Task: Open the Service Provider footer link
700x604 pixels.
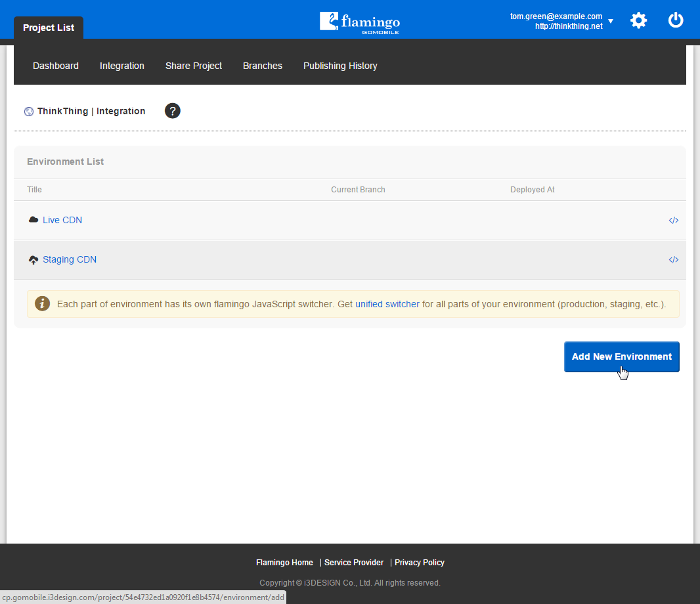Action: tap(353, 563)
